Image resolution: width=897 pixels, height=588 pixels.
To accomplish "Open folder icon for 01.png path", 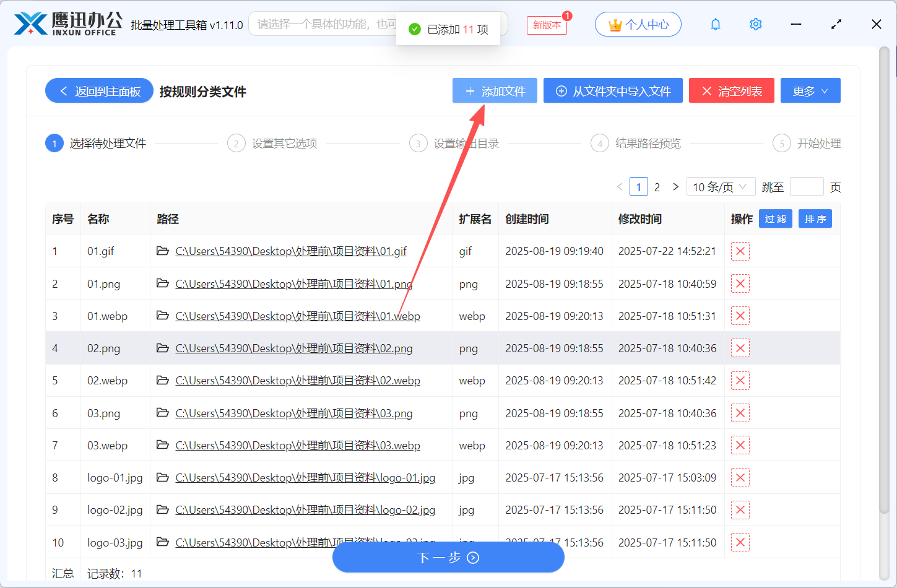I will click(163, 283).
